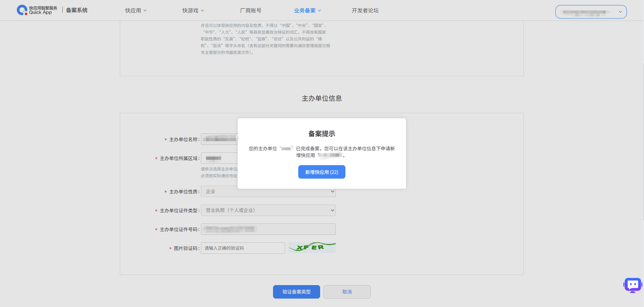
Task: Open the chatbot assistant icon
Action: [x=633, y=285]
